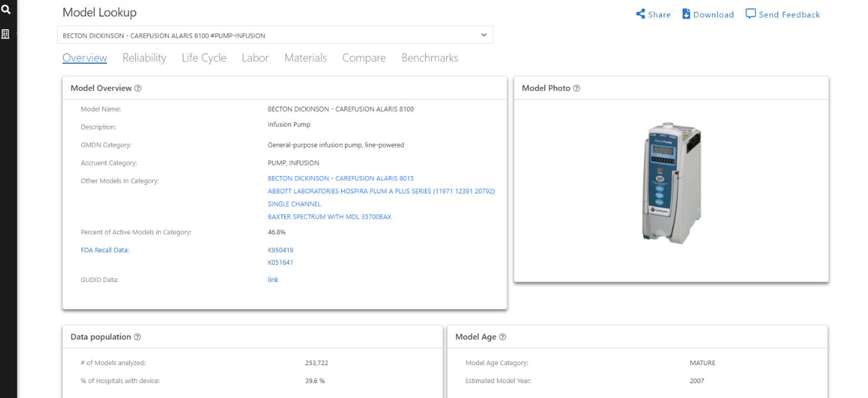
Task: Open CAREFUSION ALARIS 8015 model link
Action: (x=341, y=179)
